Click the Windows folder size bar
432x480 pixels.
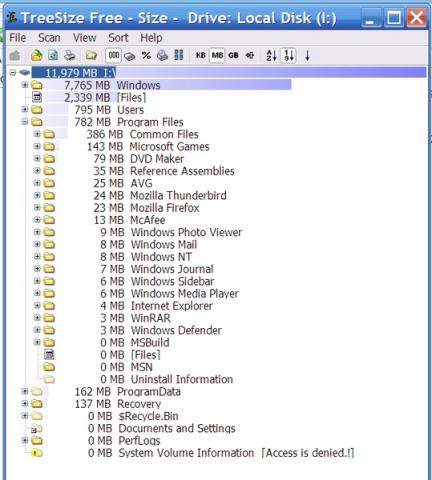point(168,85)
